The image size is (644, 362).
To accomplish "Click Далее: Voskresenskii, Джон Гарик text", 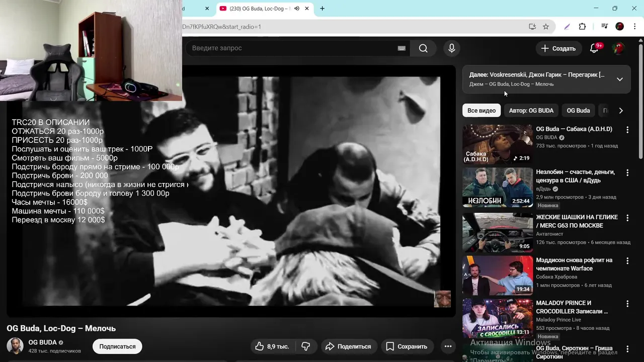I will 537,75.
